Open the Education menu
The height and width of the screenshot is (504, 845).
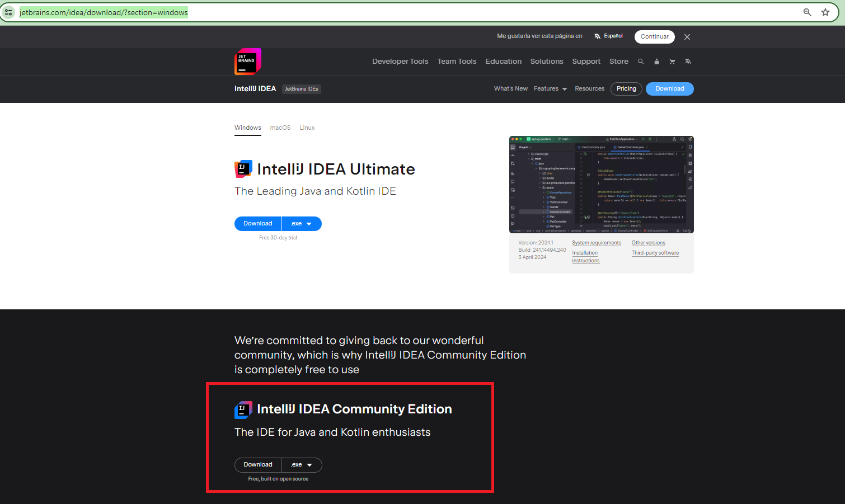click(x=504, y=62)
